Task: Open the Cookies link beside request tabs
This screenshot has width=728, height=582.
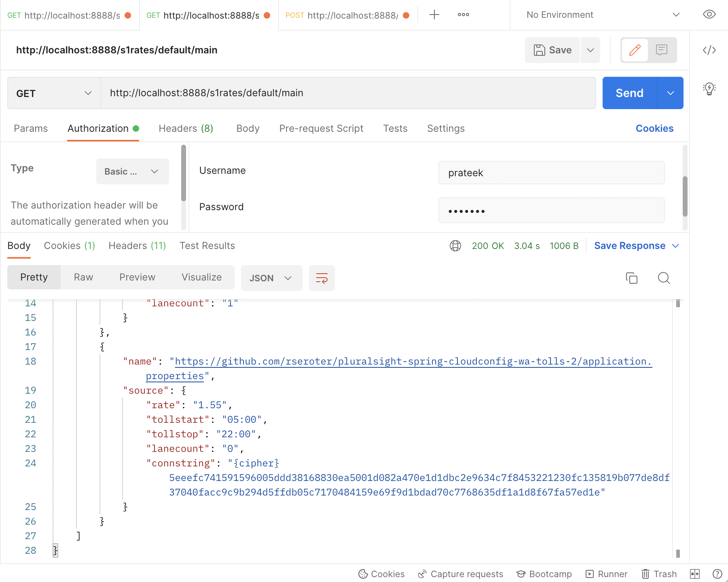Action: [x=654, y=129]
